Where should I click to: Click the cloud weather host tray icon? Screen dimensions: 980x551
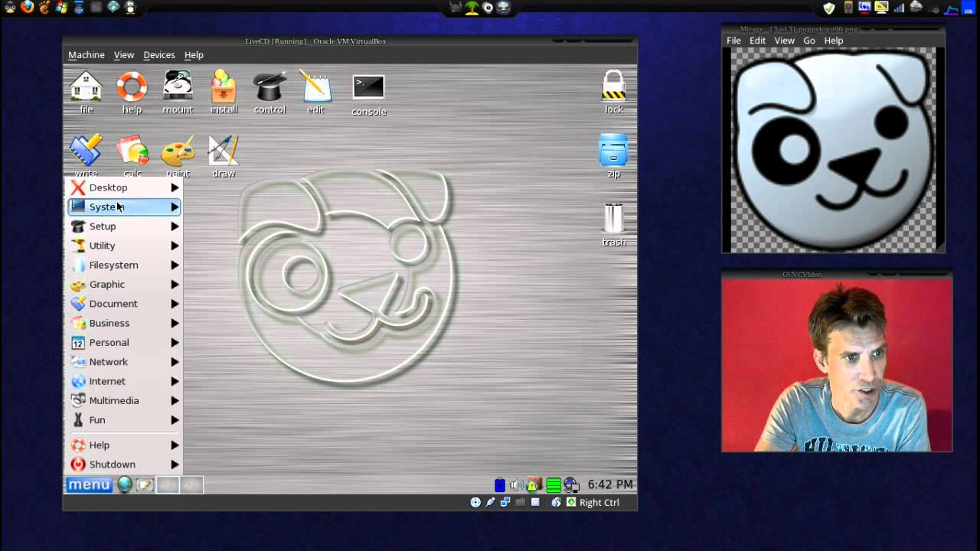click(x=916, y=7)
